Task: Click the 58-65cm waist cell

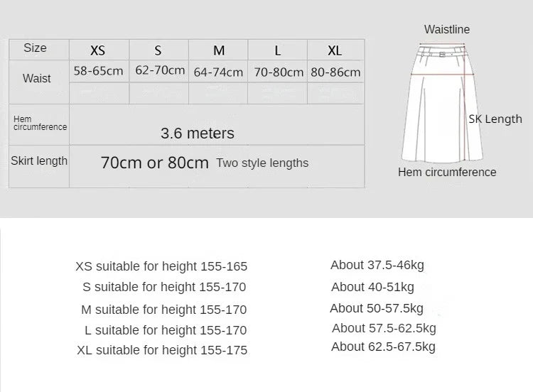Action: click(99, 71)
